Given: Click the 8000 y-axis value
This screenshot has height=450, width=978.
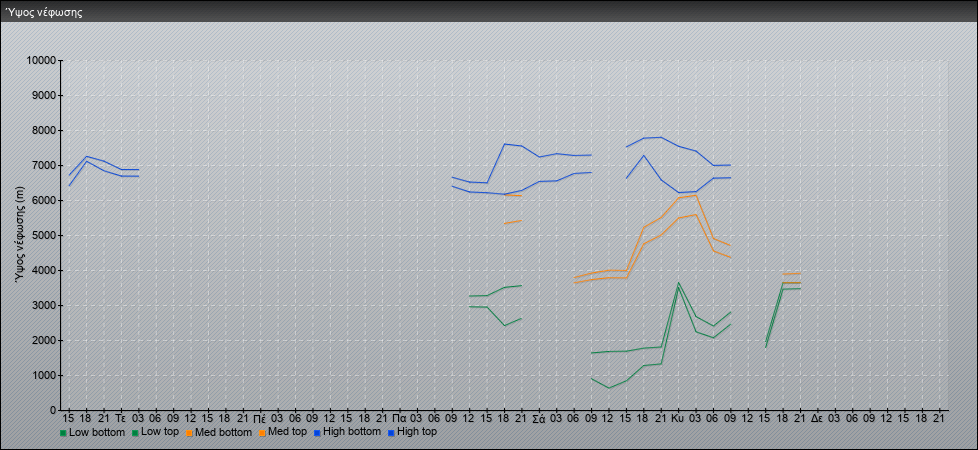Looking at the screenshot, I should click(44, 130).
